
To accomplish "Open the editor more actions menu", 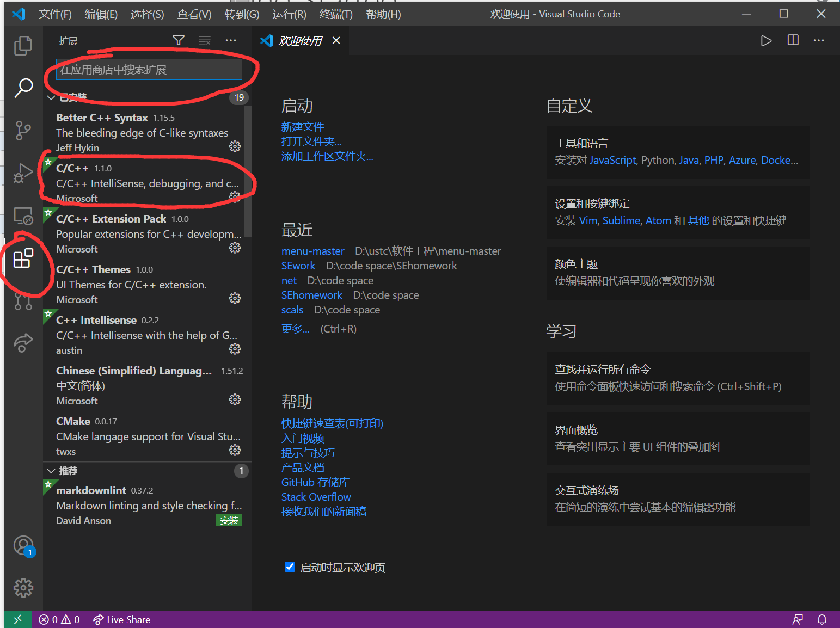I will pyautogui.click(x=819, y=40).
